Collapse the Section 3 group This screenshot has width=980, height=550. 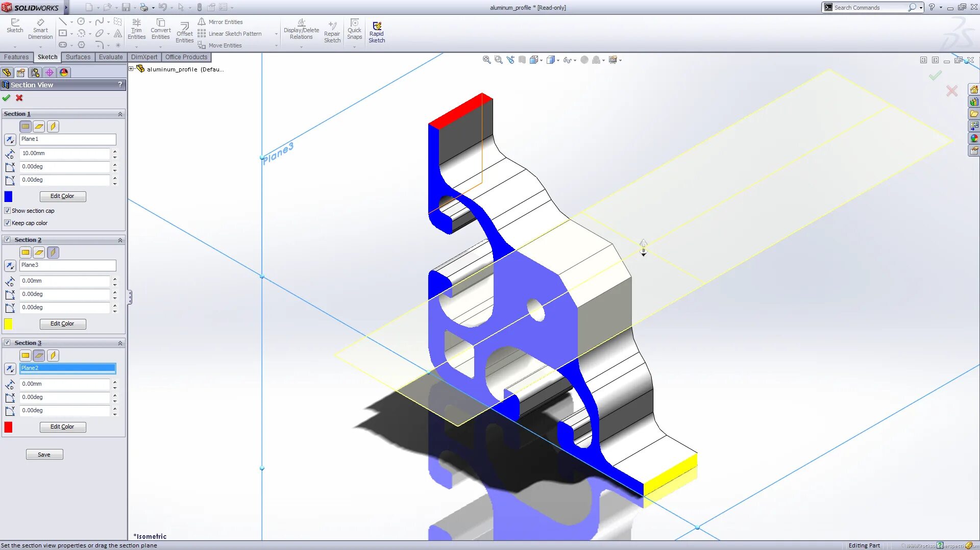(120, 342)
